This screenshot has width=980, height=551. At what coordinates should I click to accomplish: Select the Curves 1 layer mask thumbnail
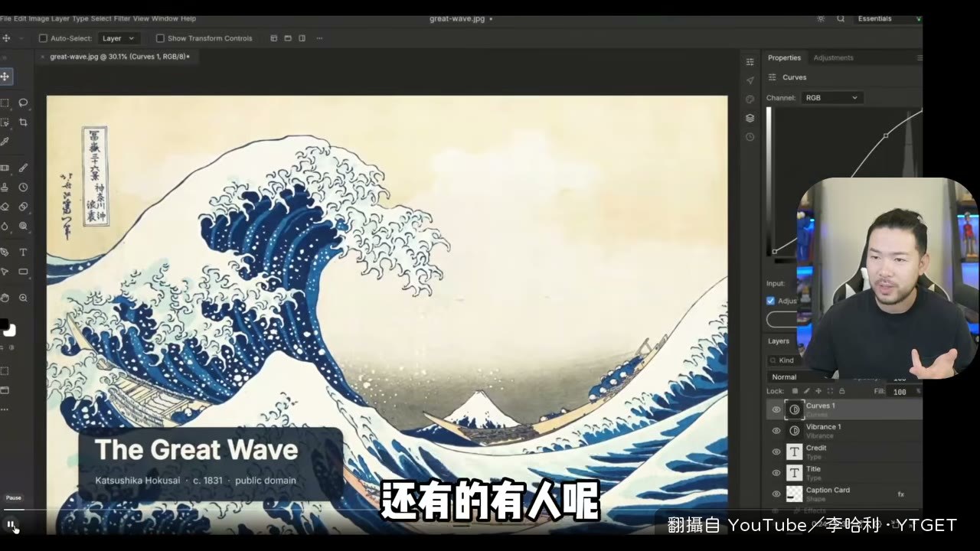point(795,409)
